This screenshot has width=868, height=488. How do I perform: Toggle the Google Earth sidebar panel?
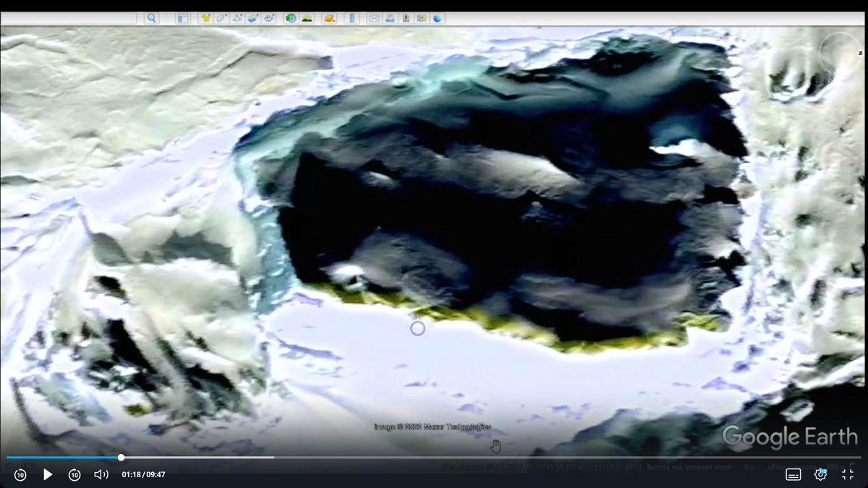pos(183,18)
